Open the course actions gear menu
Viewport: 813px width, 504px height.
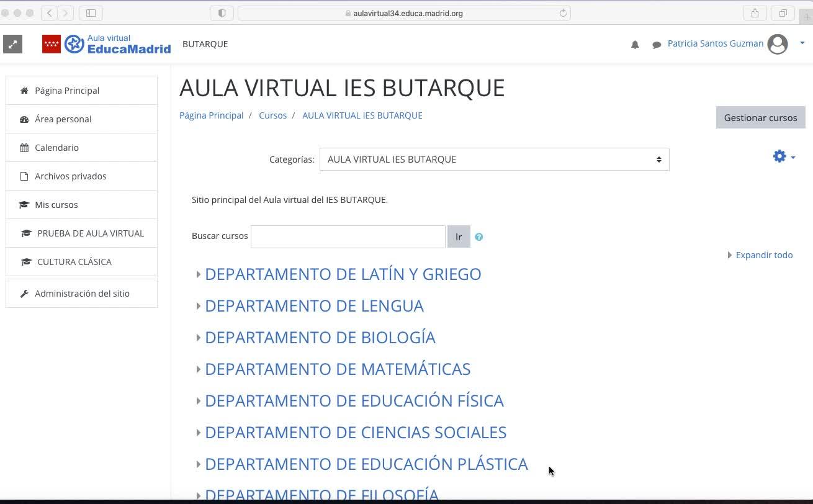(x=784, y=156)
